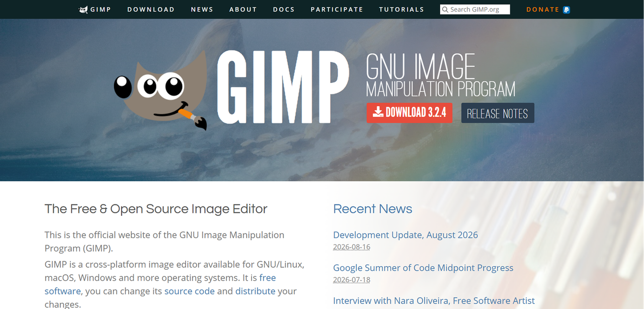644x309 pixels.
Task: Open Interview with Nara Oliveira article
Action: pyautogui.click(x=434, y=300)
